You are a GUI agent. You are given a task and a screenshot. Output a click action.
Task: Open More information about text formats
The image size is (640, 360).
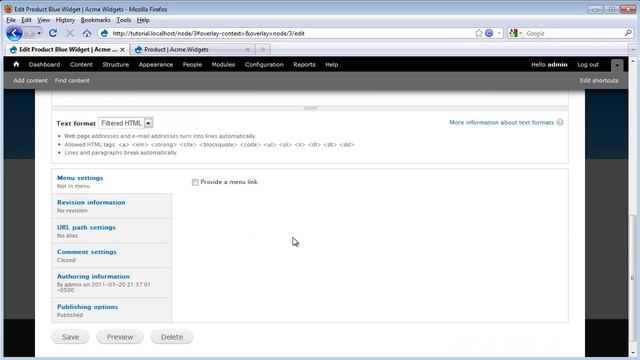[502, 122]
